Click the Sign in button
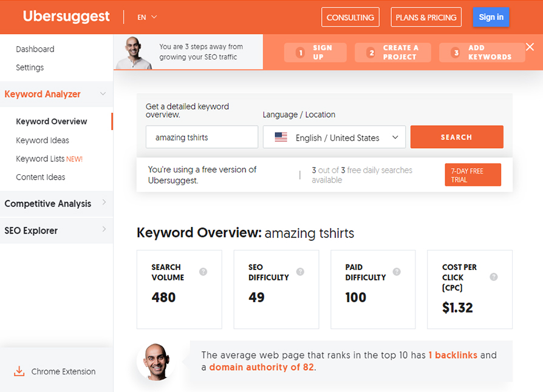The width and height of the screenshot is (543, 392). [491, 17]
